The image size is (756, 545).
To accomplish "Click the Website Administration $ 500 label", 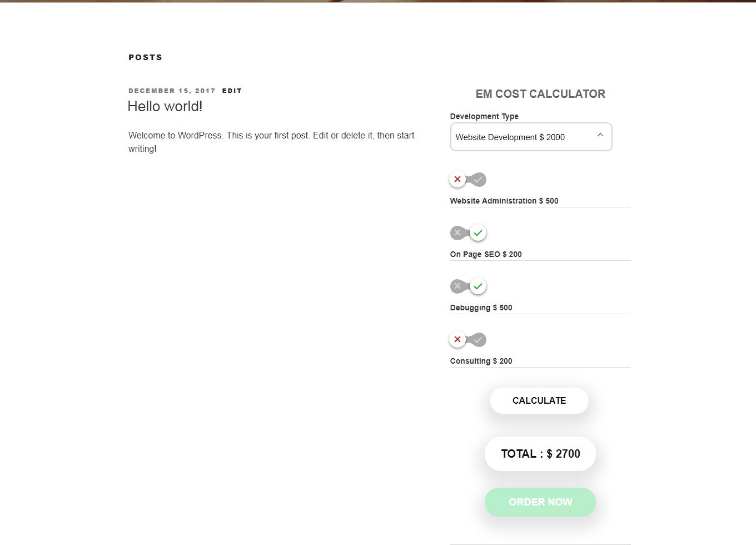I will coord(504,201).
